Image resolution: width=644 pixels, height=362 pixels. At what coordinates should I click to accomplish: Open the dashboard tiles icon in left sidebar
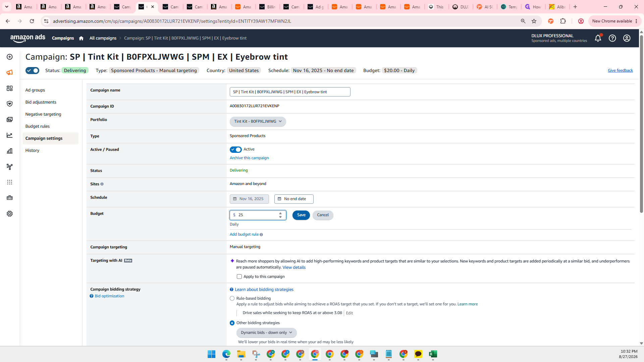click(x=10, y=88)
